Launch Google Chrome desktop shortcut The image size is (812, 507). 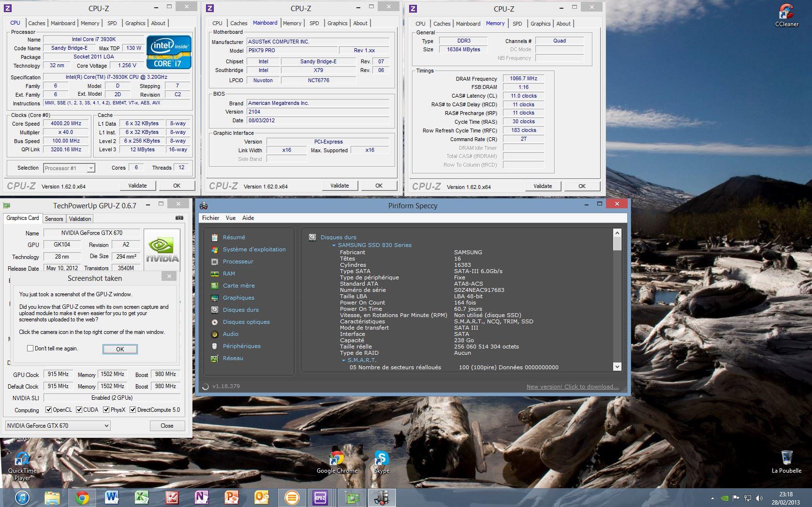point(337,462)
